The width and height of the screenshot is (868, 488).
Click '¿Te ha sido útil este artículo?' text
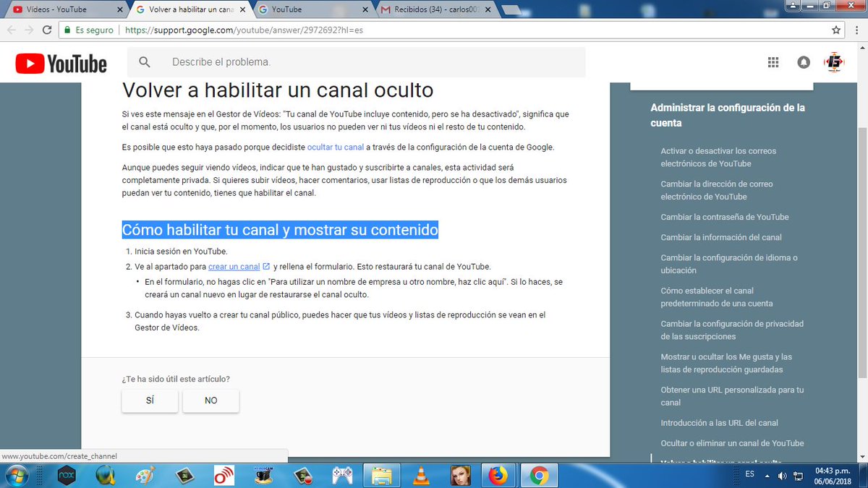[176, 379]
